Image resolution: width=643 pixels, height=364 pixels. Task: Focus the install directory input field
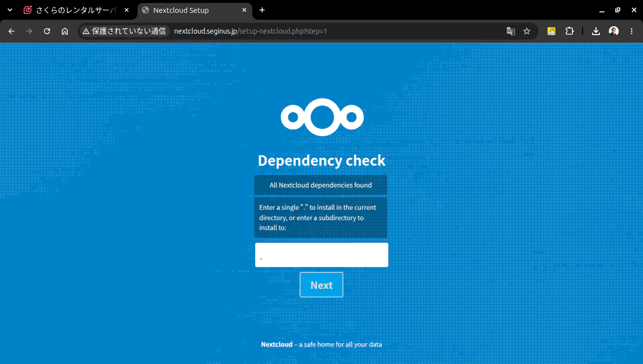[321, 255]
